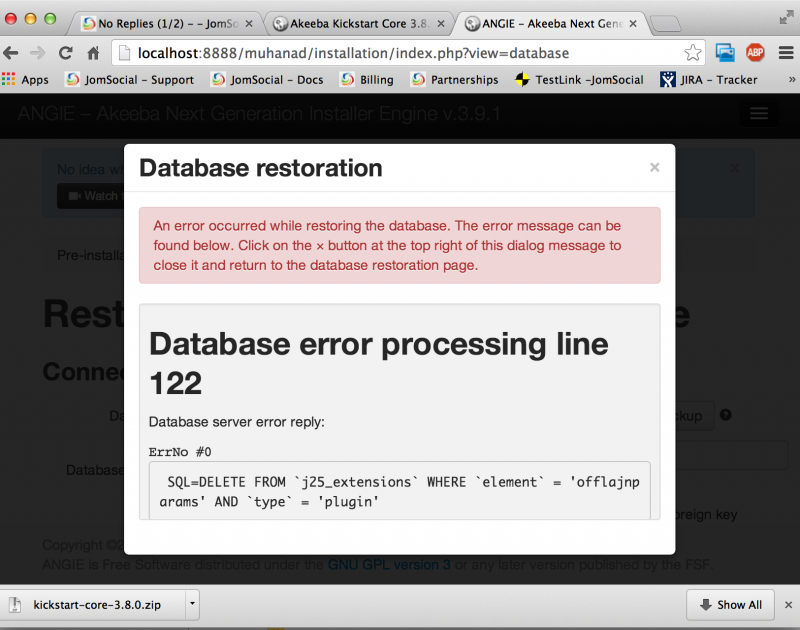Close the Akeeba Kickstart Core tab
This screenshot has height=630, width=800.
click(441, 23)
